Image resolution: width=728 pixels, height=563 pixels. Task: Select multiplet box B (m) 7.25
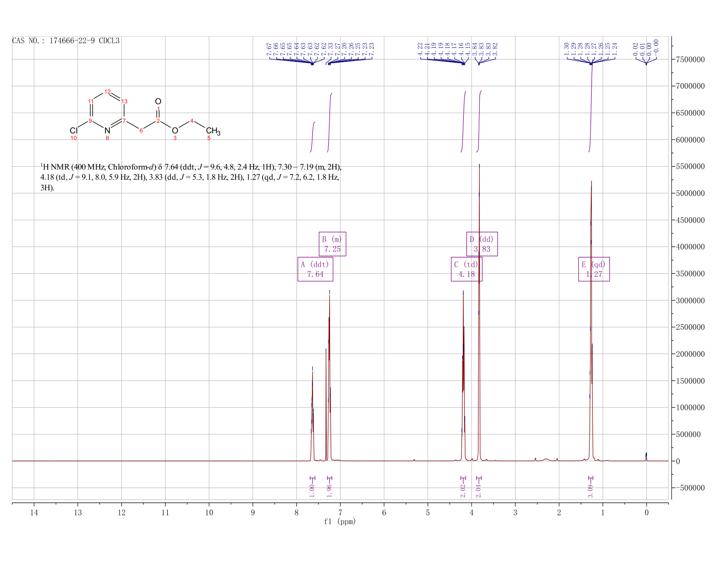click(x=332, y=244)
